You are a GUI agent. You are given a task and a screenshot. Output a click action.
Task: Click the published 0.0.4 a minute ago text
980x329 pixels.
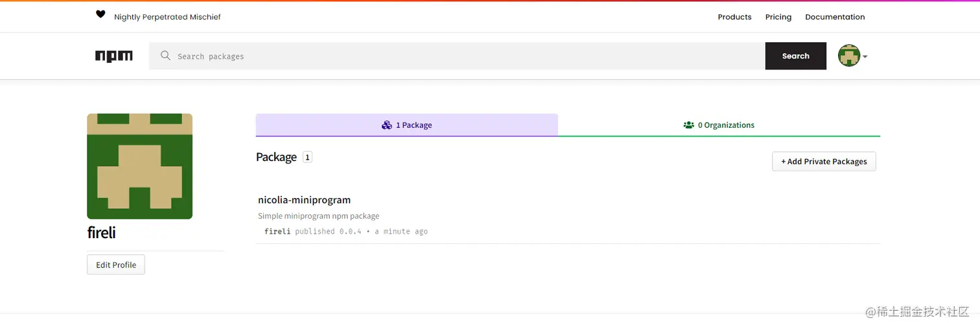[361, 231]
